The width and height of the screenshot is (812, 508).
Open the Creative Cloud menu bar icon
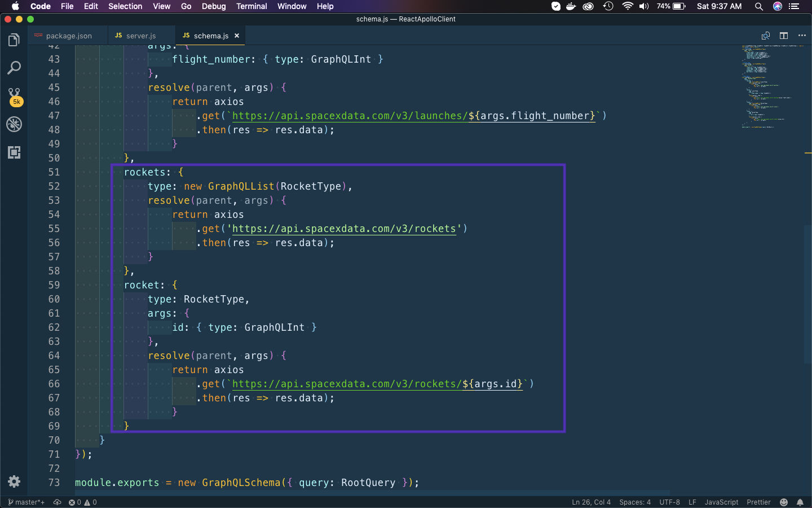[x=588, y=6]
